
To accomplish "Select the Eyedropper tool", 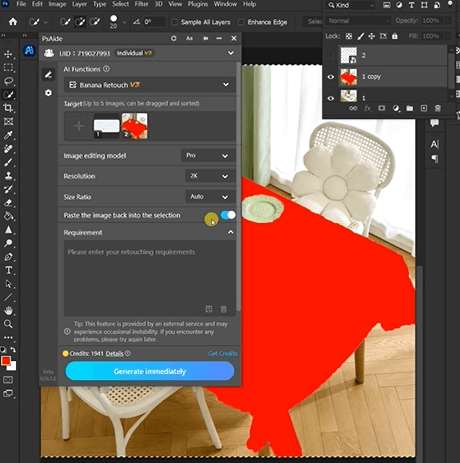I will [8, 135].
